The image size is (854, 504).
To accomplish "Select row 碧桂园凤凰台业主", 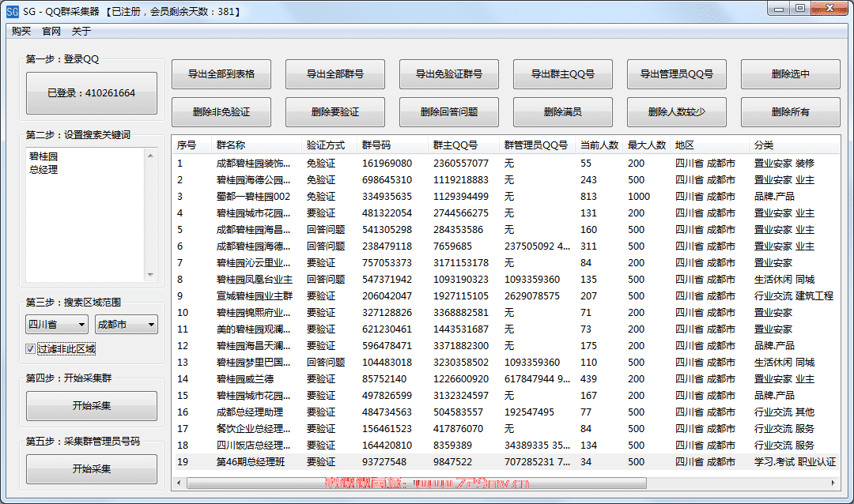I will [x=507, y=280].
